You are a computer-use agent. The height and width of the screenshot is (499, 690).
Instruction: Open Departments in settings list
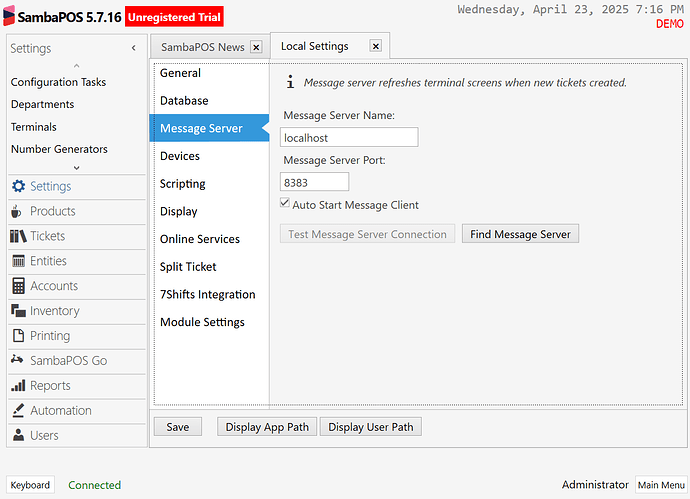click(x=43, y=104)
